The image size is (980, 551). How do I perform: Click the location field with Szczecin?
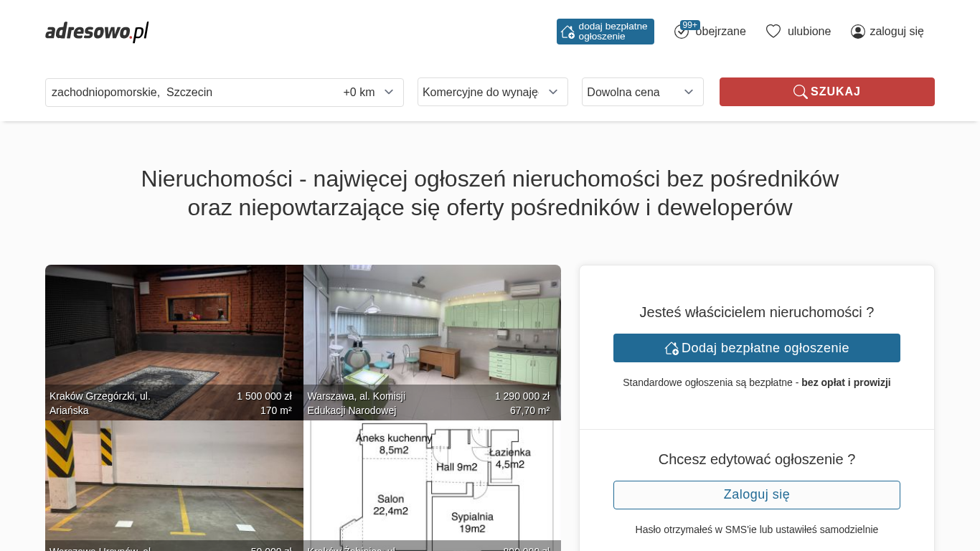tap(187, 93)
